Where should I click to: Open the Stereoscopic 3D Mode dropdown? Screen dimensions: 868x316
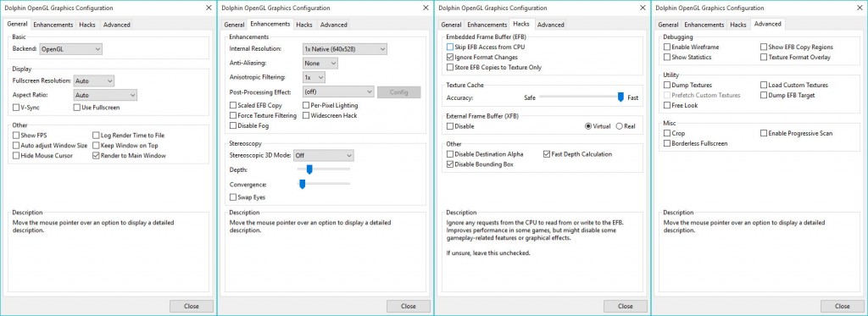323,156
